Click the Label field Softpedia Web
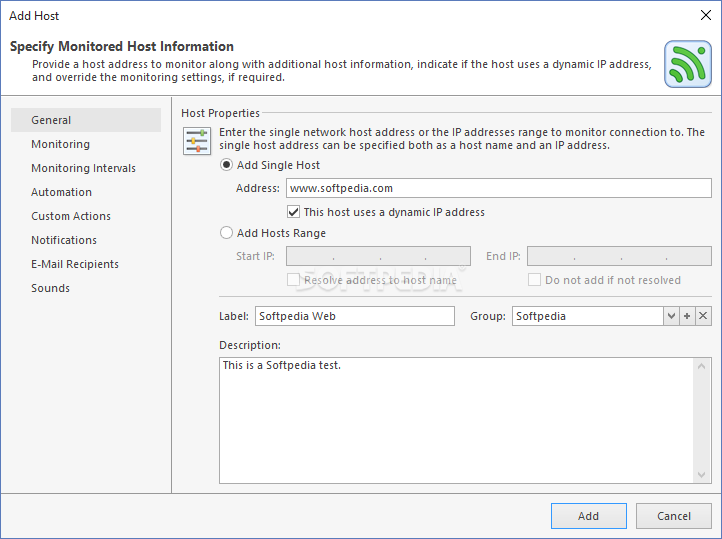Screen dimensions: 722x539 pos(355,316)
